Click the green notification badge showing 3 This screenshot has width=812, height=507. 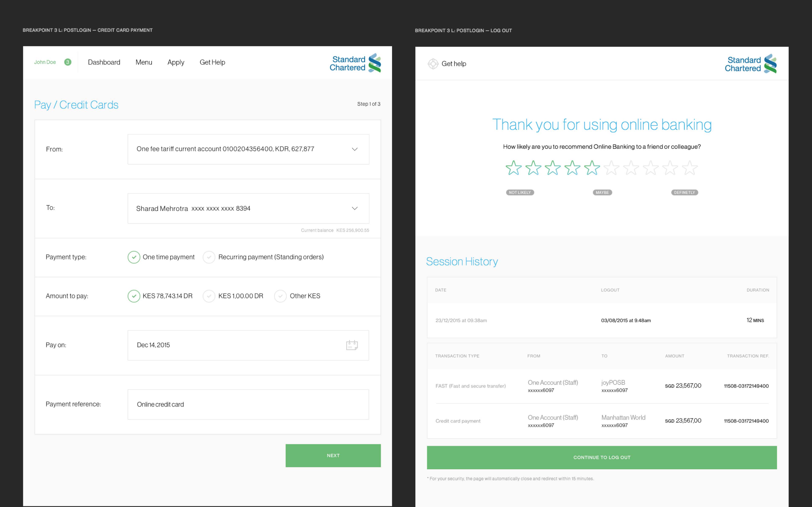click(x=68, y=62)
